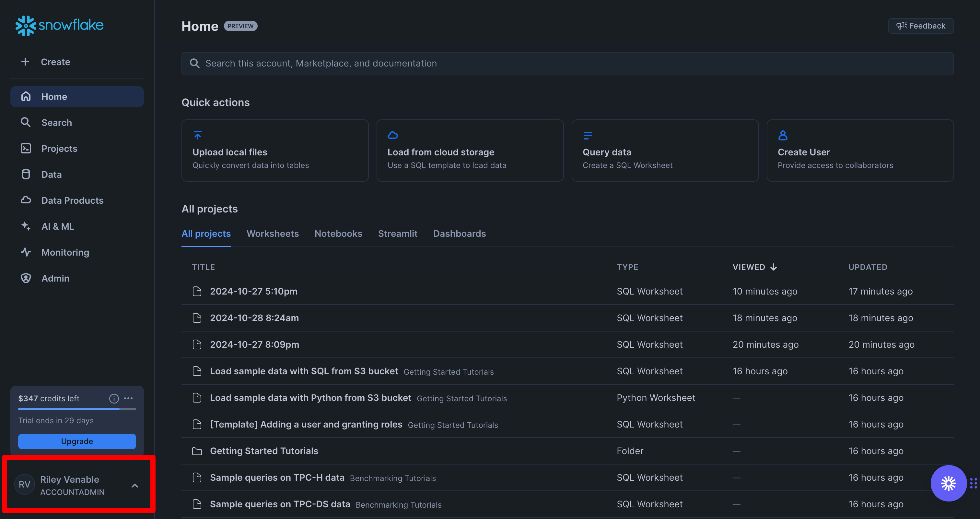Image resolution: width=980 pixels, height=519 pixels.
Task: Open the Load from cloud storage card
Action: click(470, 151)
